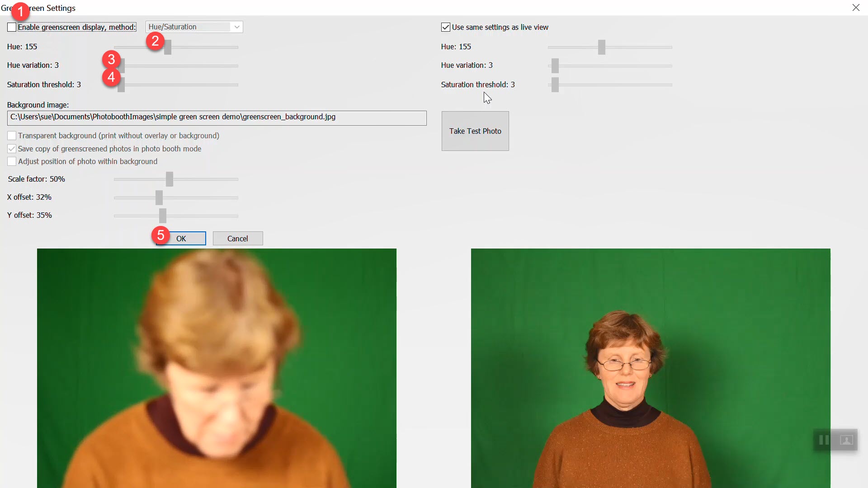Image resolution: width=868 pixels, height=488 pixels.
Task: Click the pause icon on video overlay
Action: 824,440
